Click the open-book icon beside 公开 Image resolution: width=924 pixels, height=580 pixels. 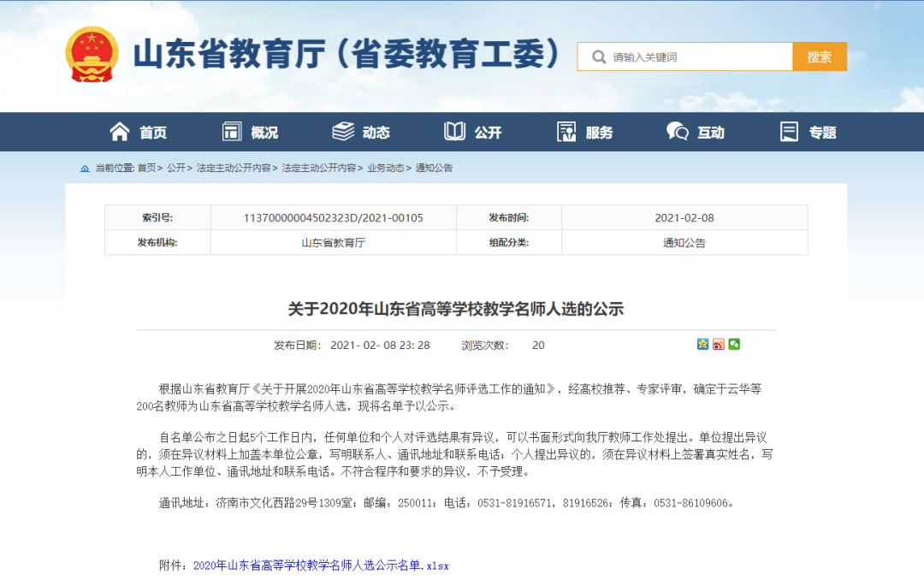pyautogui.click(x=454, y=132)
